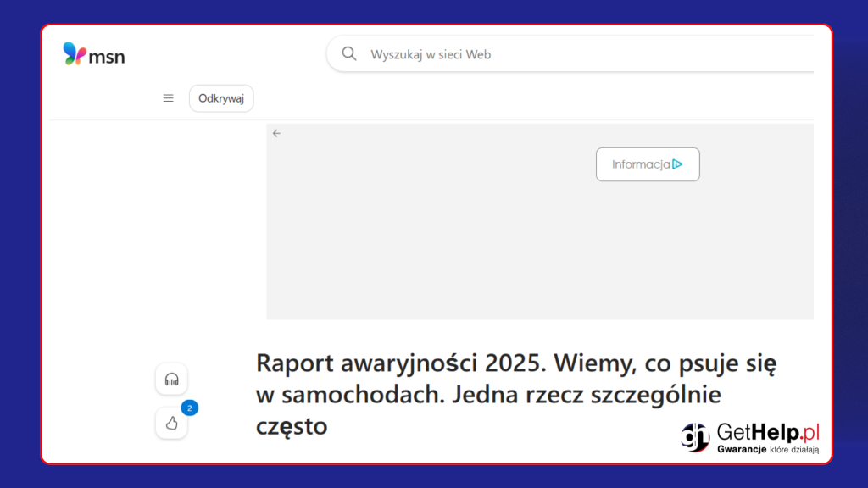
Task: Open the hamburger navigation menu
Action: click(x=168, y=98)
